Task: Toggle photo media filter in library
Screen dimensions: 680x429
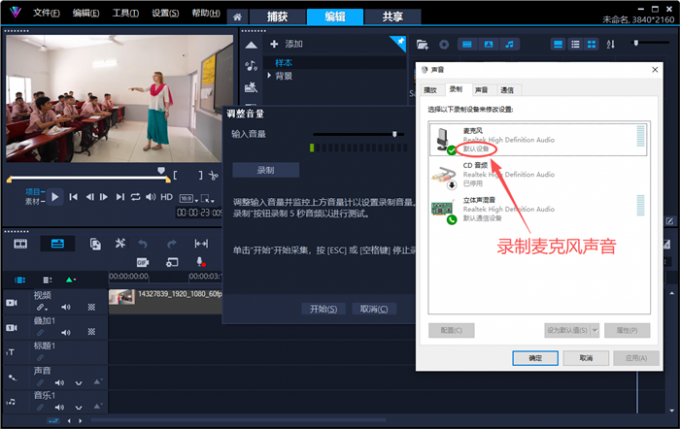Action: click(x=488, y=44)
